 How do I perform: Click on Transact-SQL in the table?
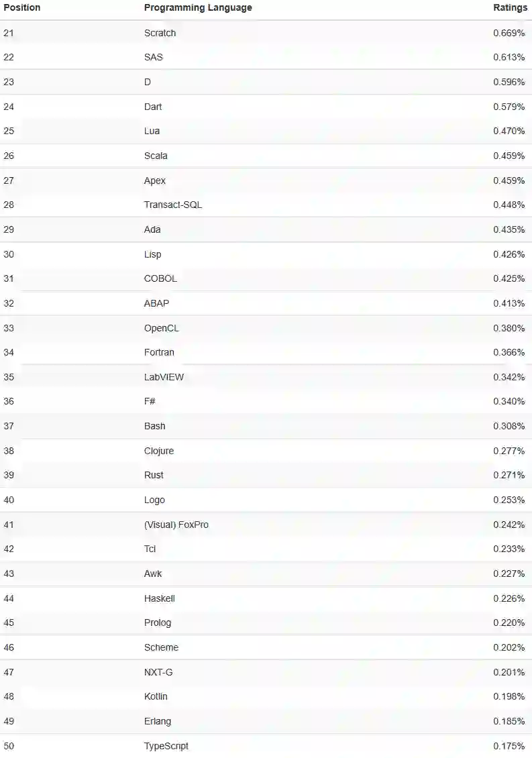pyautogui.click(x=172, y=205)
